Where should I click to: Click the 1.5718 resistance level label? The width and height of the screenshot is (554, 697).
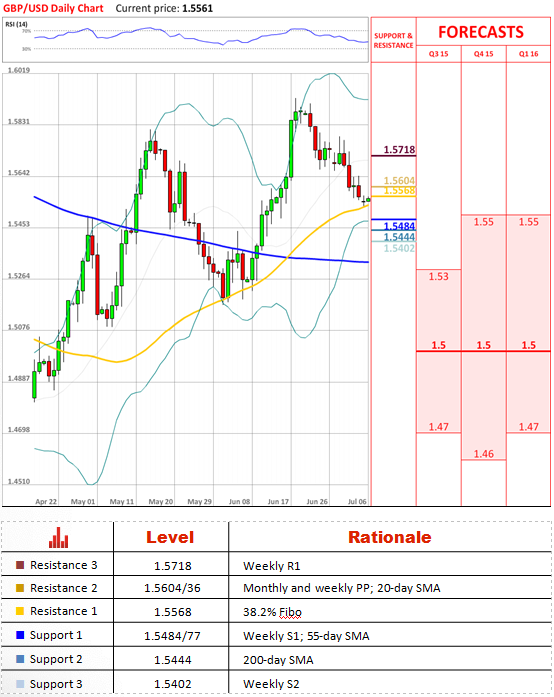click(399, 150)
